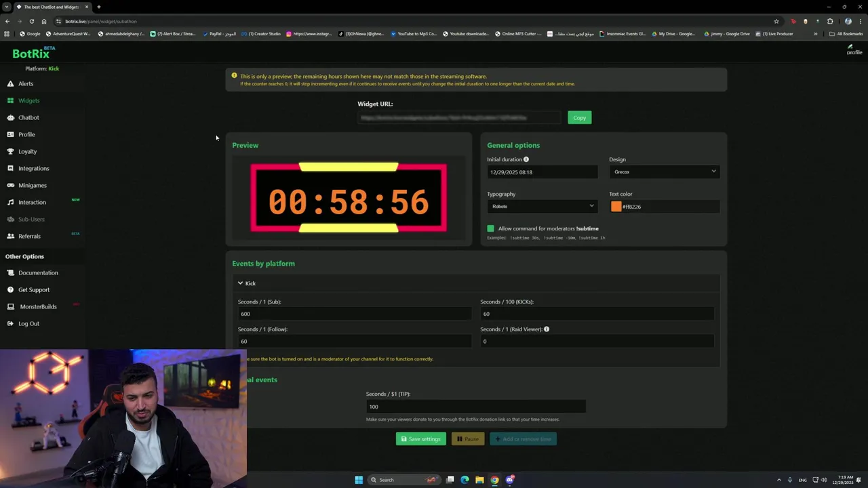Viewport: 868px width, 488px height.
Task: Open the Creator Studio bookmark
Action: click(x=261, y=34)
